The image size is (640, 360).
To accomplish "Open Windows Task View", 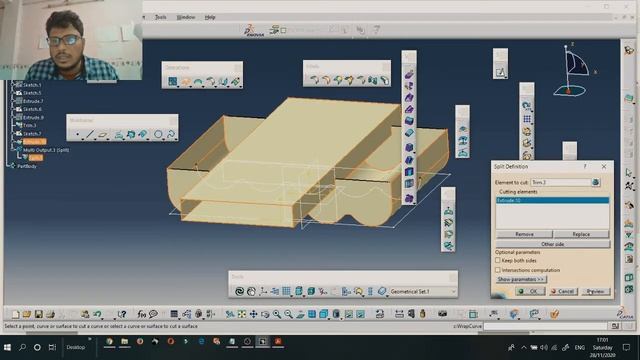I will click(x=52, y=347).
